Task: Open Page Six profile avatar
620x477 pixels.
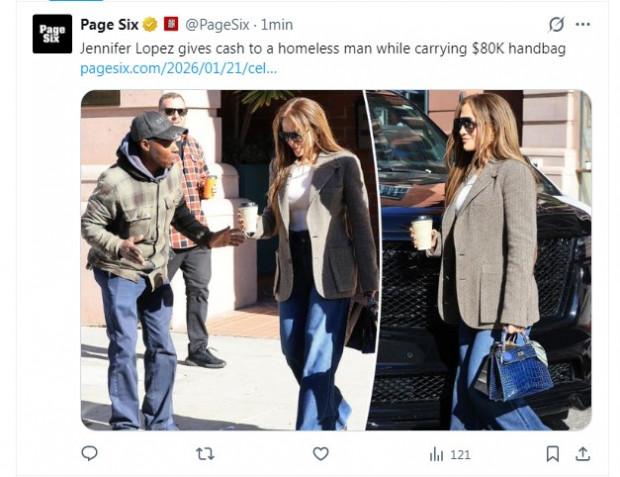Action: (52, 34)
